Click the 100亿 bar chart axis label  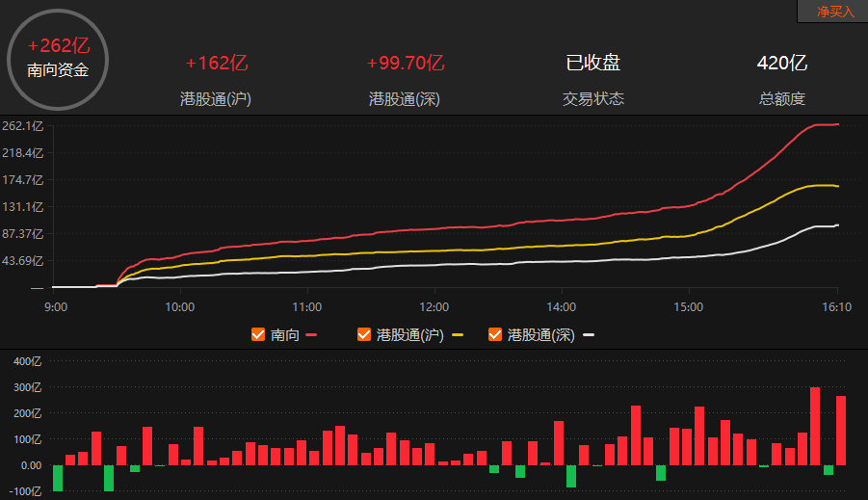[28, 439]
